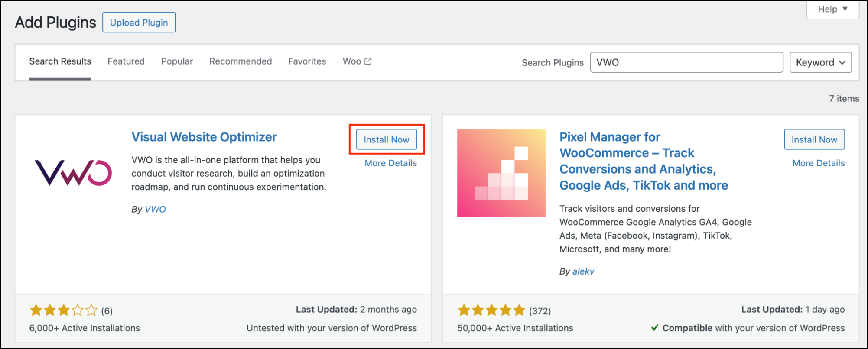Image resolution: width=868 pixels, height=349 pixels.
Task: Click the '7 items' results count
Action: pyautogui.click(x=844, y=99)
